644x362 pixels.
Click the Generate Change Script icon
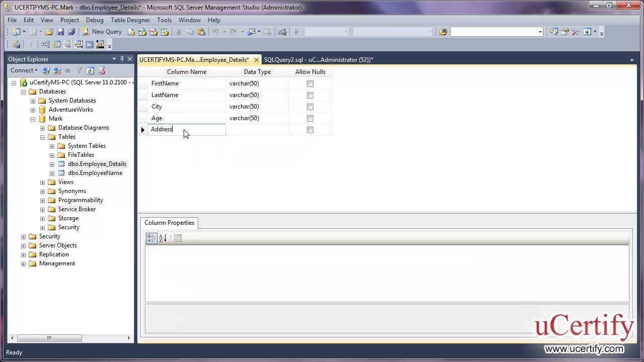16,44
